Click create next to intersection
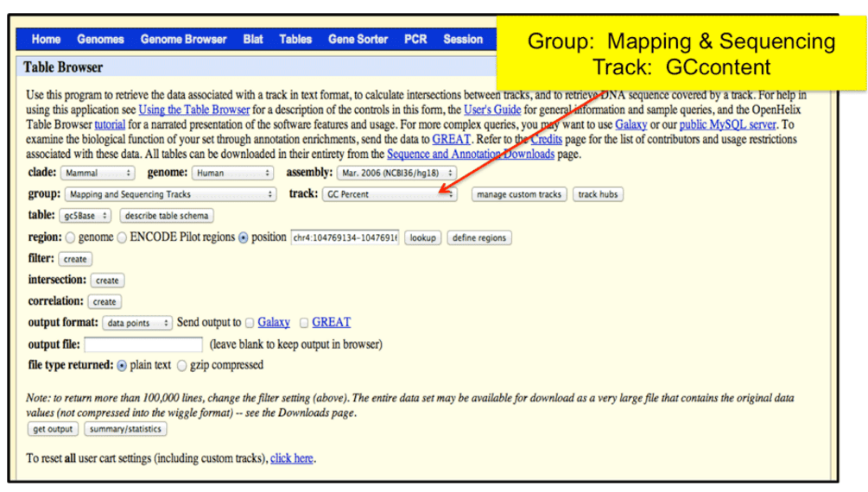868x492 pixels. click(x=107, y=281)
